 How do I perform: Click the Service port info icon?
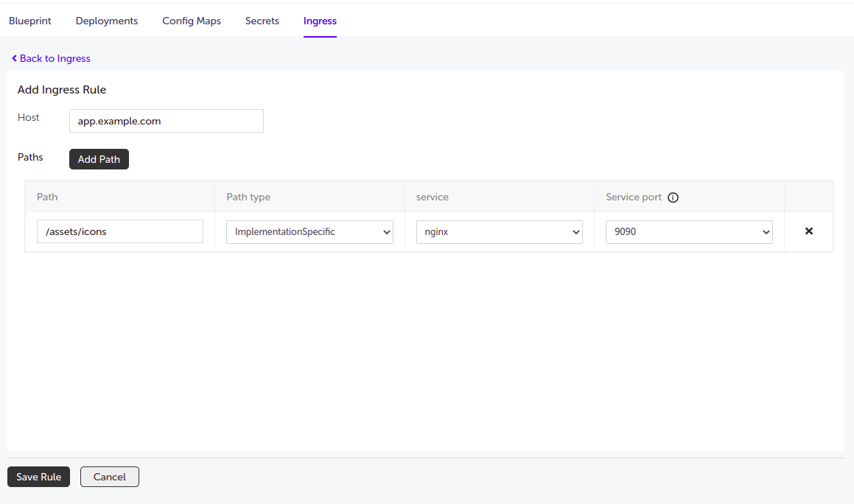point(673,197)
